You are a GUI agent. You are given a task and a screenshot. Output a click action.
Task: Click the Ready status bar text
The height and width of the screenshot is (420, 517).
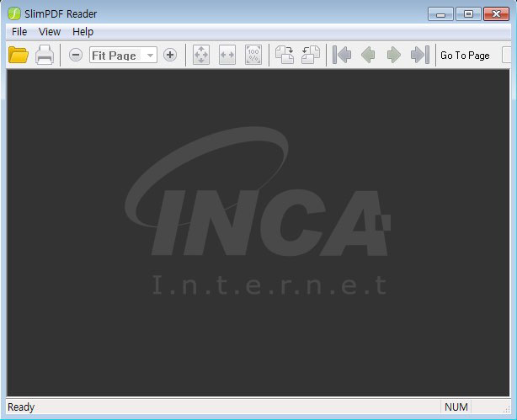pyautogui.click(x=21, y=407)
